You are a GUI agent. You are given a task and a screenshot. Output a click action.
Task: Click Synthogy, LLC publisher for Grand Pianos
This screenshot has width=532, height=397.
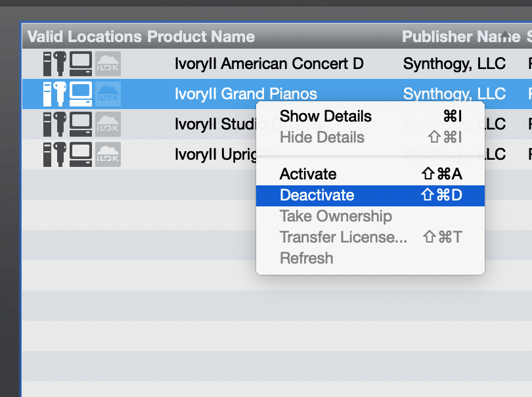(454, 94)
